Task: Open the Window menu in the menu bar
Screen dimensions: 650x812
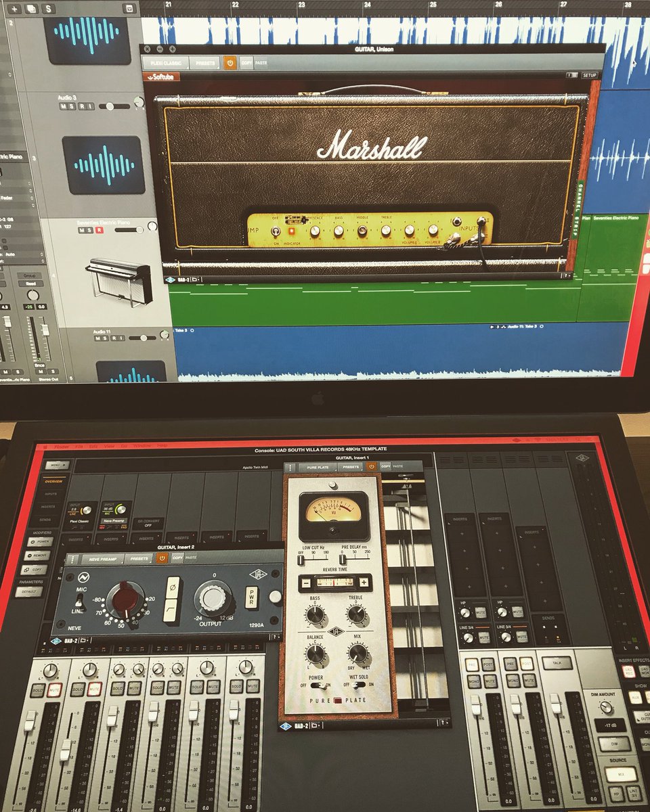Action: [142, 445]
